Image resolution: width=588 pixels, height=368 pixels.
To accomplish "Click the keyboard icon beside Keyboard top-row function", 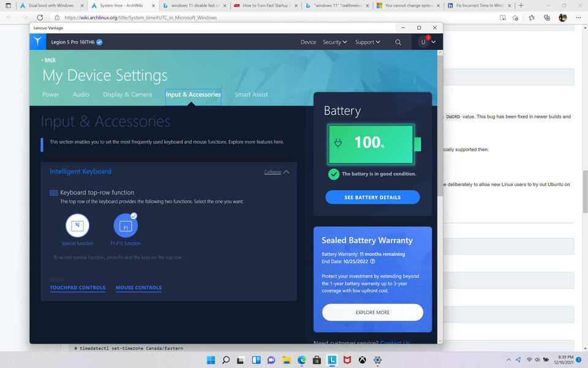I will point(54,193).
